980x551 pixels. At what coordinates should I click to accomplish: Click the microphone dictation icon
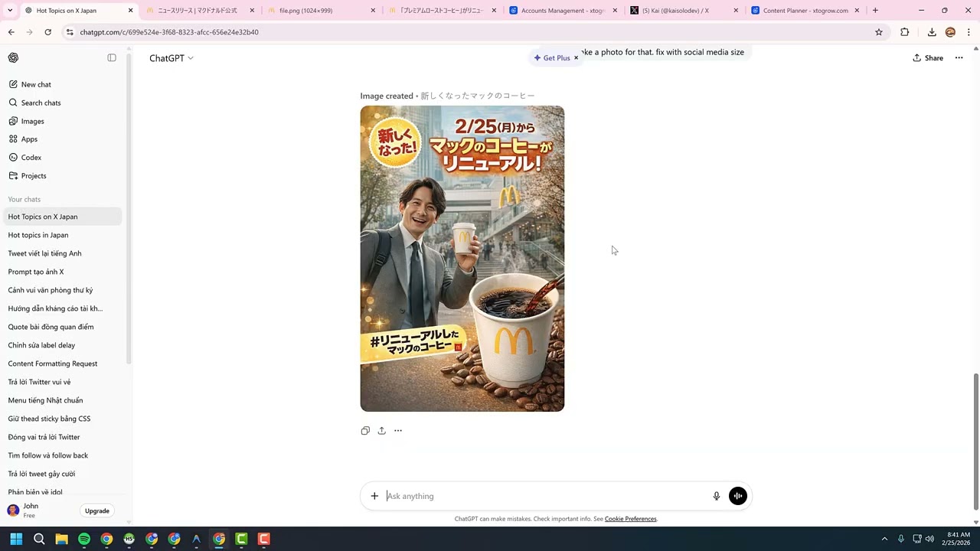tap(717, 496)
